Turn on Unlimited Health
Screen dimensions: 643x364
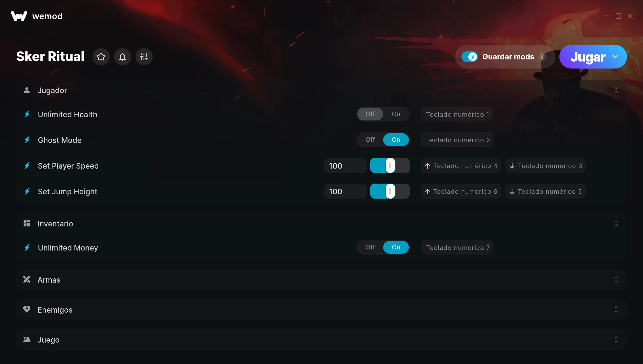[396, 114]
